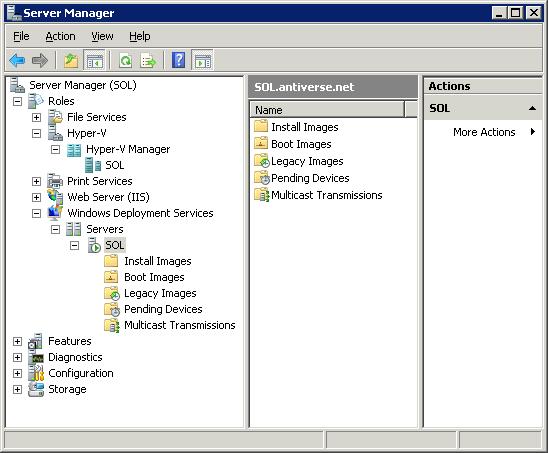The height and width of the screenshot is (453, 548).
Task: Open the Action menu
Action: pyautogui.click(x=60, y=36)
